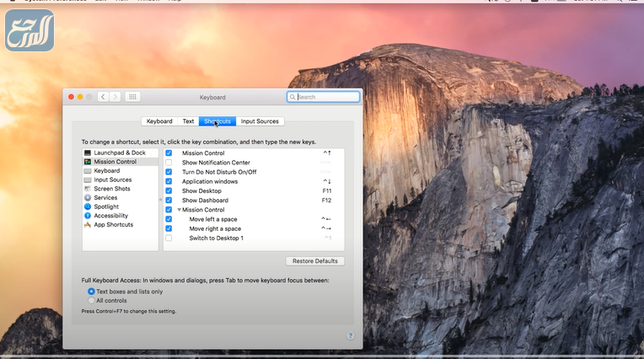
Task: Choose the Services category in the sidebar
Action: tap(105, 198)
